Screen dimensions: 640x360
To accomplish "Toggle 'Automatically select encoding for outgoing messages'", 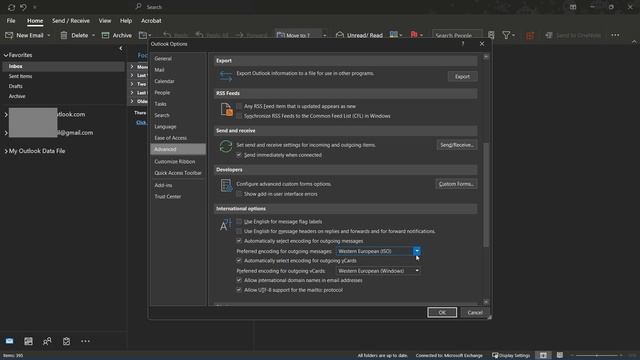I will 239,241.
